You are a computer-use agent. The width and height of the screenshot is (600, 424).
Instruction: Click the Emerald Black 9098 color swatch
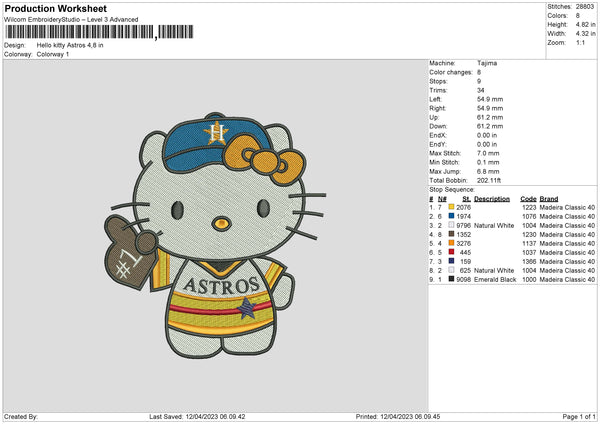(452, 279)
